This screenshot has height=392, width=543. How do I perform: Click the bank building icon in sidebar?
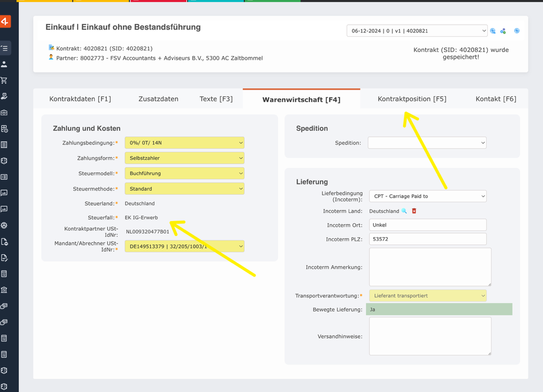4,290
